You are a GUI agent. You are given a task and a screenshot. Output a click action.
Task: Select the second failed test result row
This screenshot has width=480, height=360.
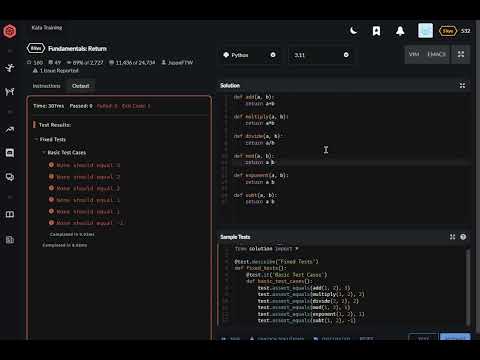(84, 177)
